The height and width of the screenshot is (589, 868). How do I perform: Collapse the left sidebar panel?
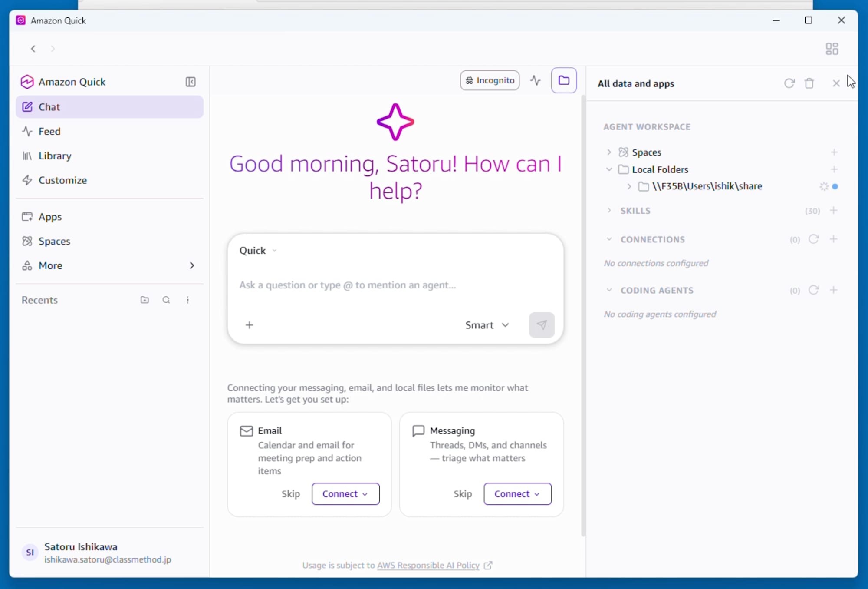click(x=191, y=82)
